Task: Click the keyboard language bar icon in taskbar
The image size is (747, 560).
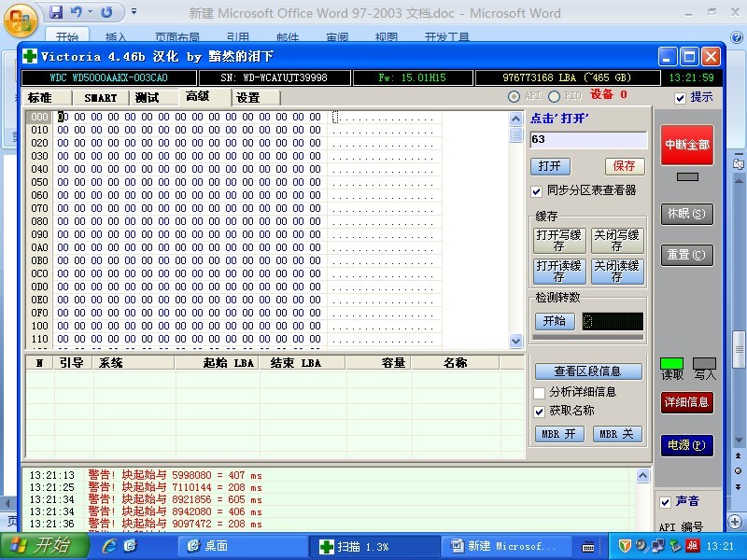Action: coord(589,547)
